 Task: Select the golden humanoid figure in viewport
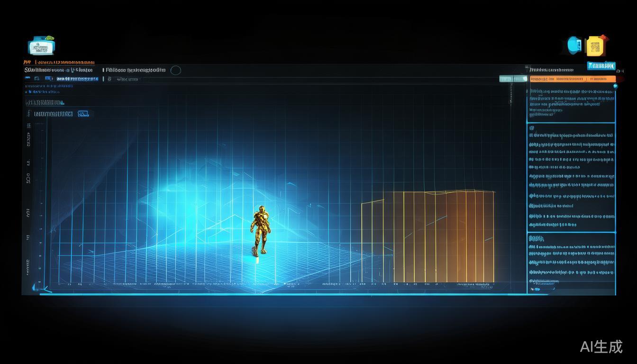coord(260,231)
